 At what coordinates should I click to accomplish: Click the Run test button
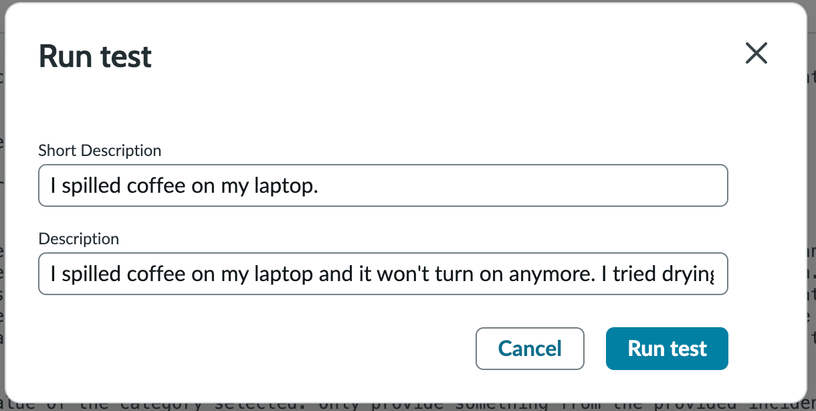(x=666, y=348)
